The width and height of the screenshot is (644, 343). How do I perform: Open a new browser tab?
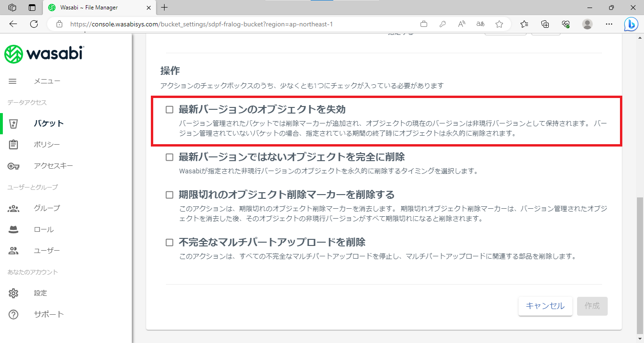click(164, 8)
